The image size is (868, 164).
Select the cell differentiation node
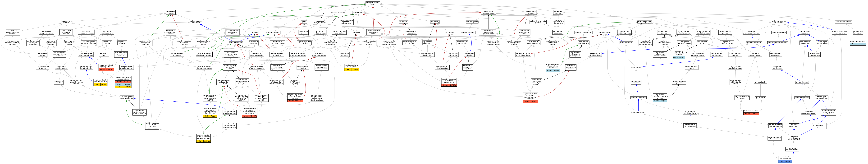pyautogui.click(x=605, y=32)
